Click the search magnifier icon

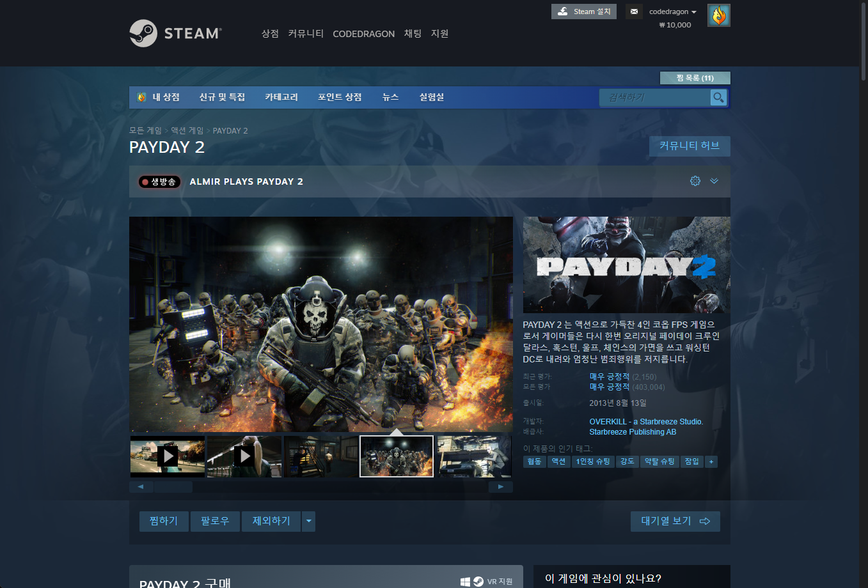718,97
